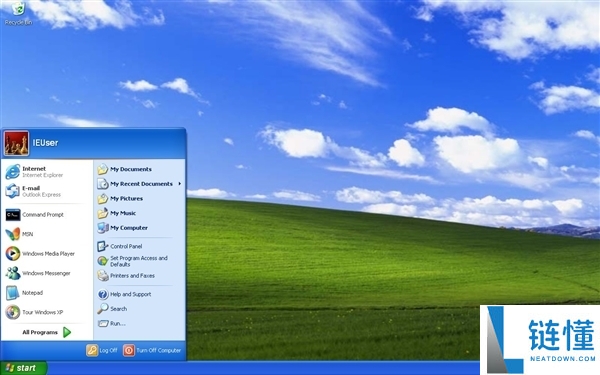
Task: Click the green start button
Action: click(x=23, y=368)
